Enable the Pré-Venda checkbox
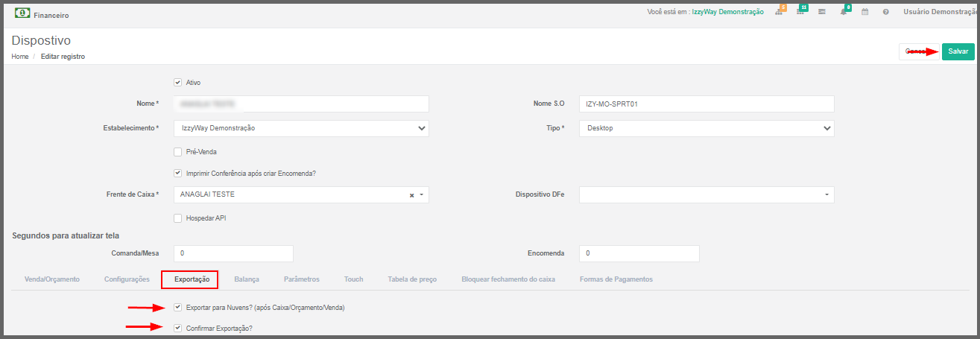This screenshot has width=980, height=339. [178, 152]
